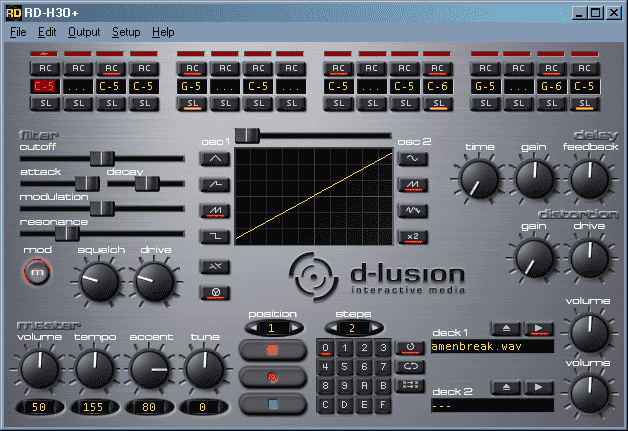
Task: Open the Setup menu
Action: [126, 32]
